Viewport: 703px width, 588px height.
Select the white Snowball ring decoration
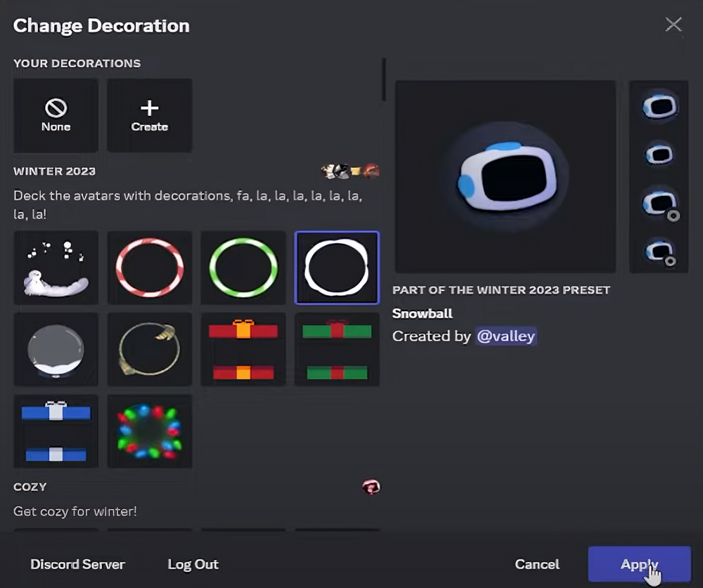coord(337,268)
